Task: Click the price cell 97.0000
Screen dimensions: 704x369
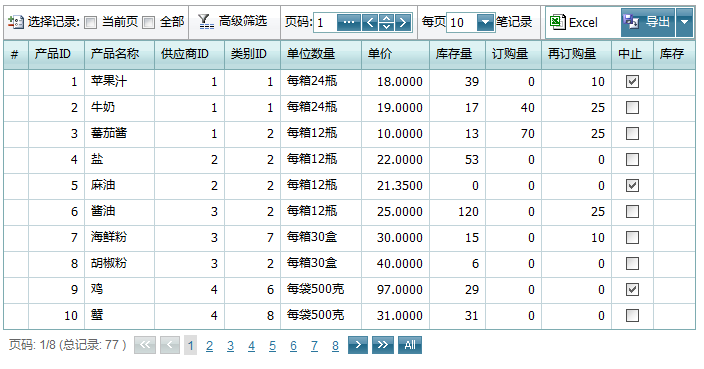Action: [396, 290]
